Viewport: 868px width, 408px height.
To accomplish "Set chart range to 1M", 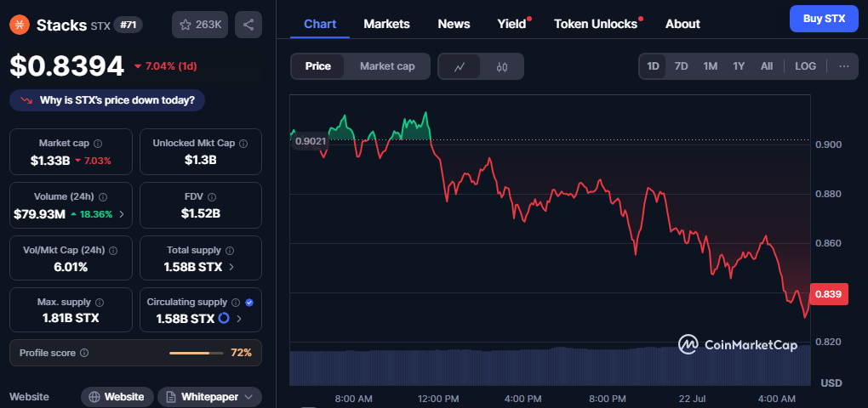I will point(711,66).
